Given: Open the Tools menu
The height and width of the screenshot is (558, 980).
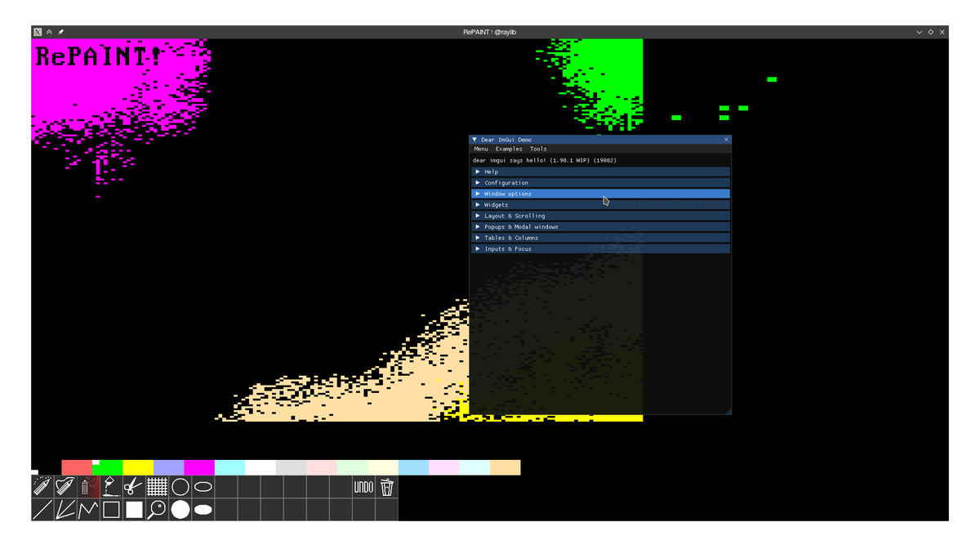Looking at the screenshot, I should click(x=538, y=150).
